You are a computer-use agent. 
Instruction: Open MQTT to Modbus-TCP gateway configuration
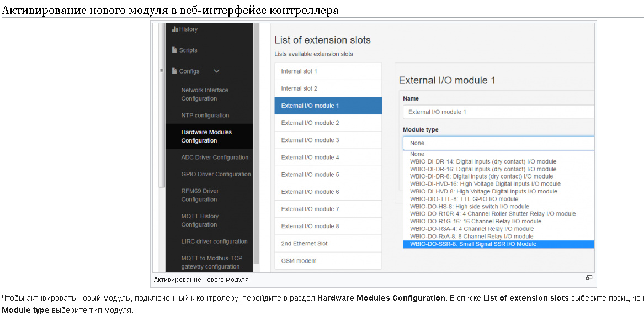tap(211, 263)
